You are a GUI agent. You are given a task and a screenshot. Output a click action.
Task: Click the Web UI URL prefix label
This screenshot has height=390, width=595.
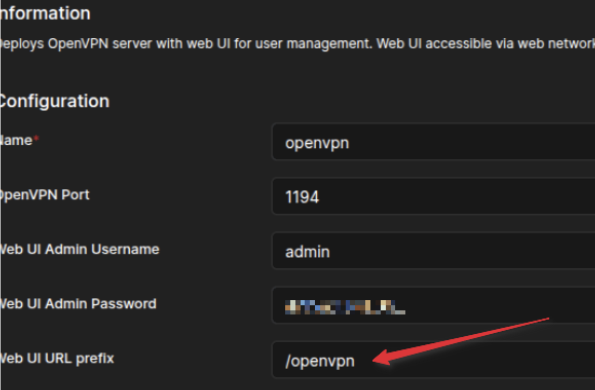57,359
